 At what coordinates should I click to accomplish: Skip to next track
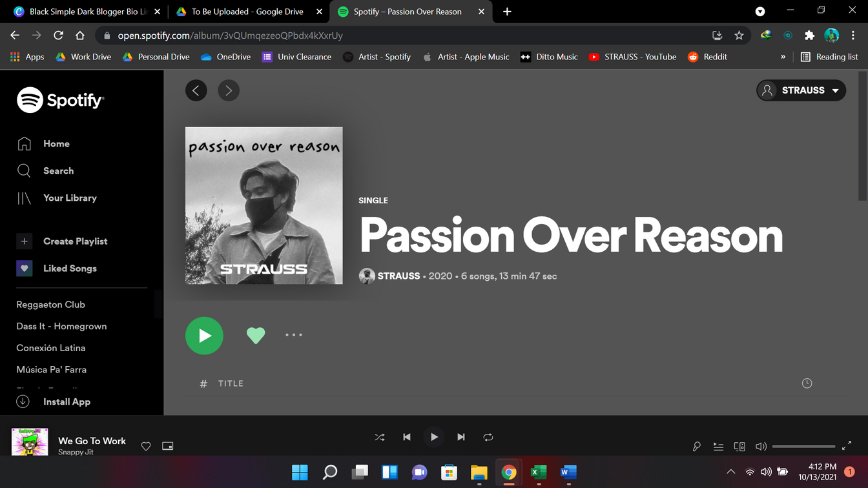coord(461,437)
